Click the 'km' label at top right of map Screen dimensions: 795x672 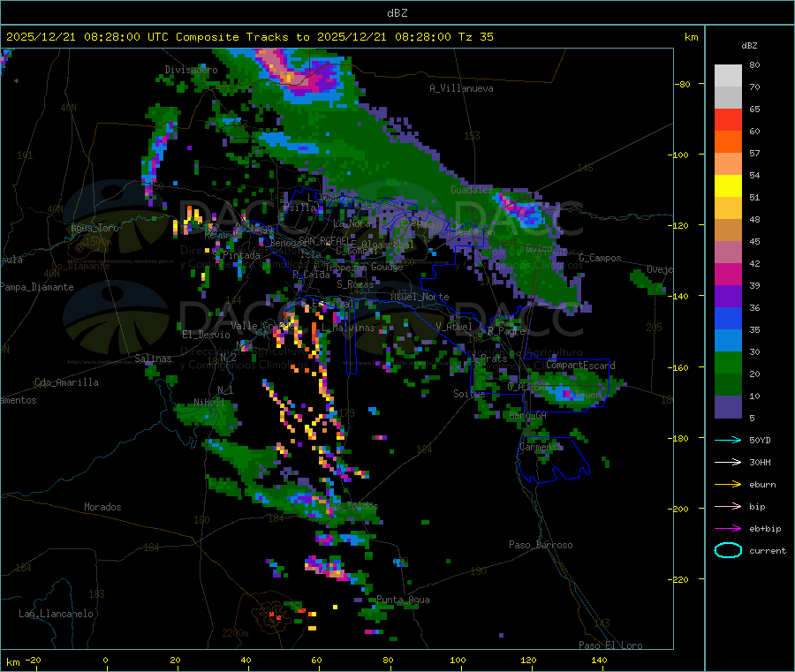691,37
